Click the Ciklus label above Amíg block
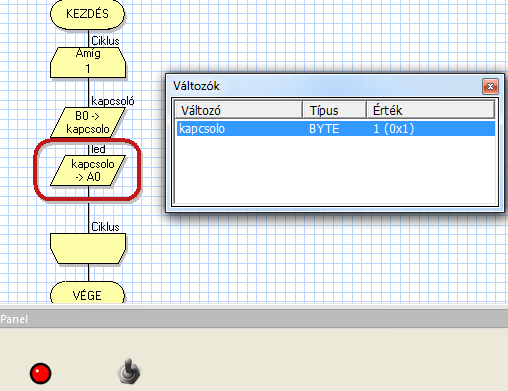The image size is (508, 391). coord(105,41)
